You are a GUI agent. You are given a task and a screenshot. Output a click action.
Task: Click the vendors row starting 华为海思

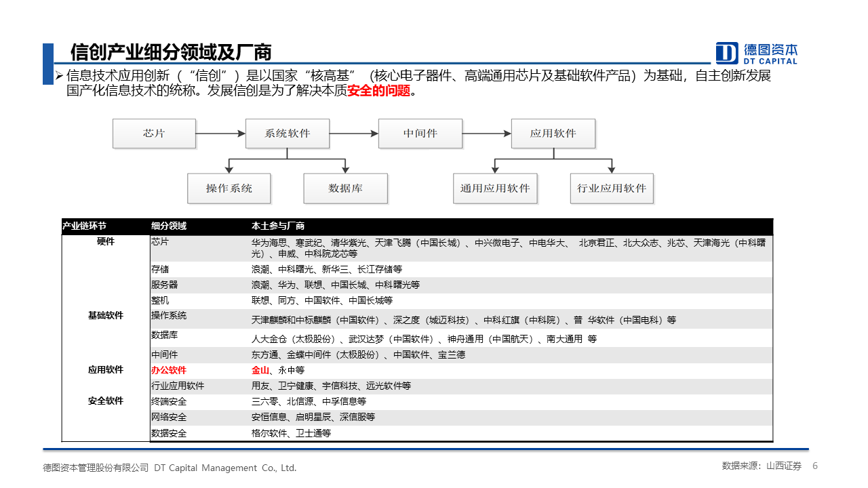click(x=509, y=247)
